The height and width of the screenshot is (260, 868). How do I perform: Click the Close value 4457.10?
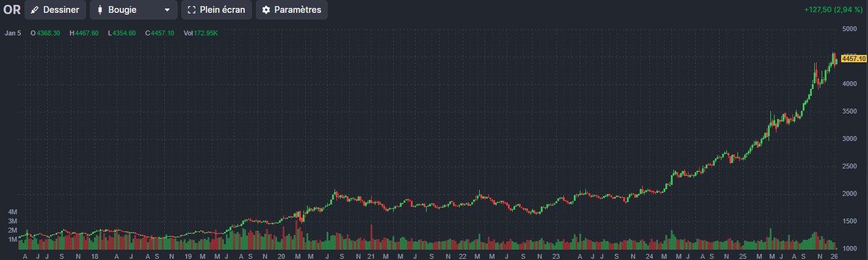[x=162, y=33]
